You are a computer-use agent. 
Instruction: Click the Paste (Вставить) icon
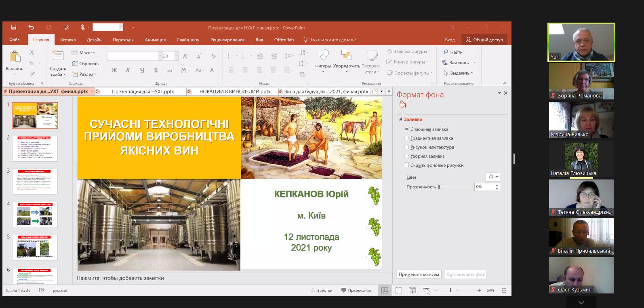click(x=15, y=57)
